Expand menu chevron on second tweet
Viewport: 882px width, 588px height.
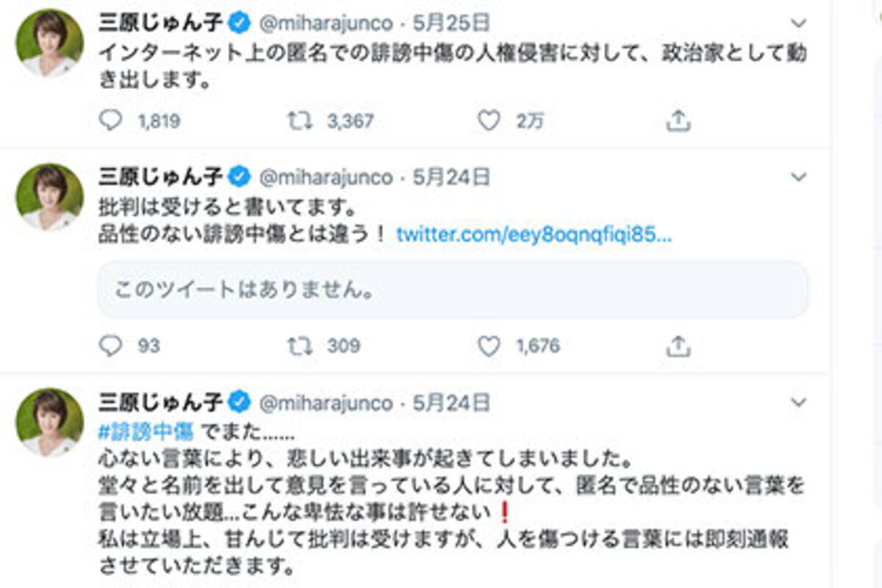[798, 177]
